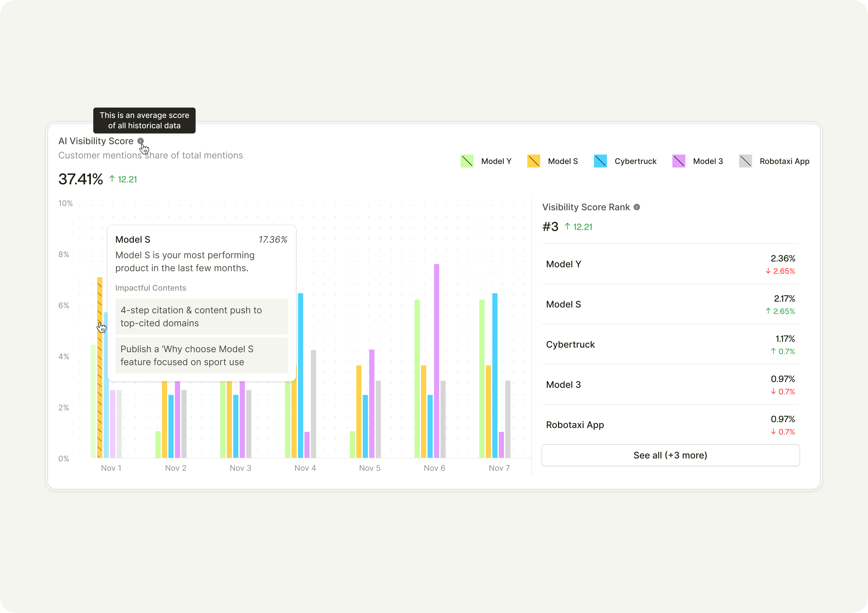
Task: Click the Model Y legend color swatch
Action: 467,161
